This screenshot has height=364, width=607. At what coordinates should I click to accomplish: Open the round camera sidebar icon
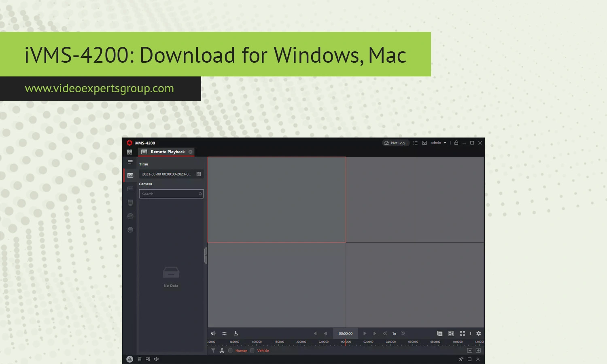point(130,230)
